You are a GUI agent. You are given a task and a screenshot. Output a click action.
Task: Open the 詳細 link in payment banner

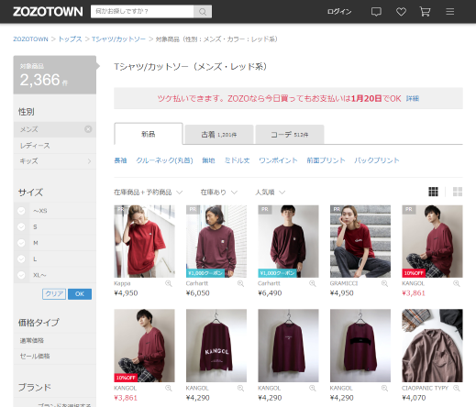(412, 99)
